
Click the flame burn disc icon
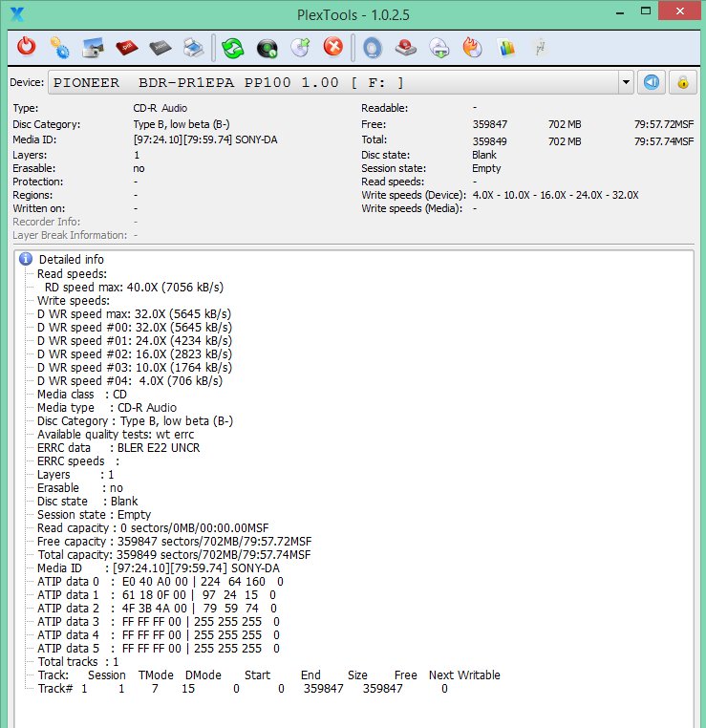pyautogui.click(x=471, y=46)
